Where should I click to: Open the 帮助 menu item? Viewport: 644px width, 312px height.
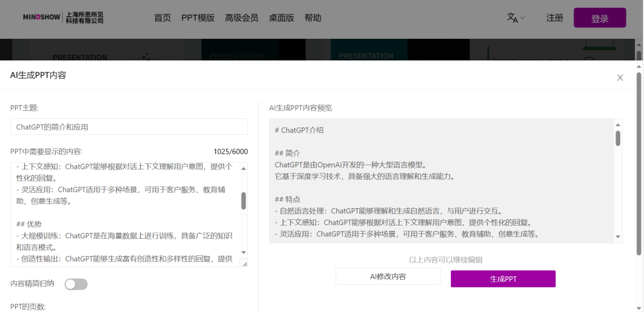(313, 18)
